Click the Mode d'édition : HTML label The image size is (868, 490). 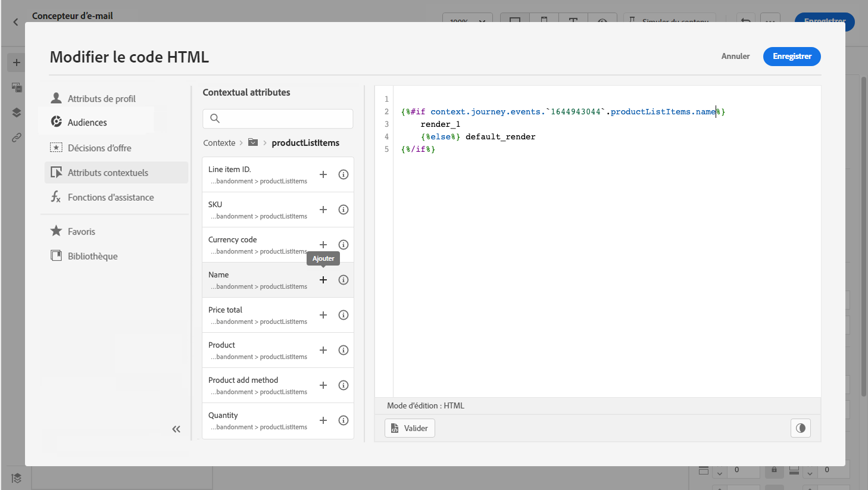(x=426, y=405)
